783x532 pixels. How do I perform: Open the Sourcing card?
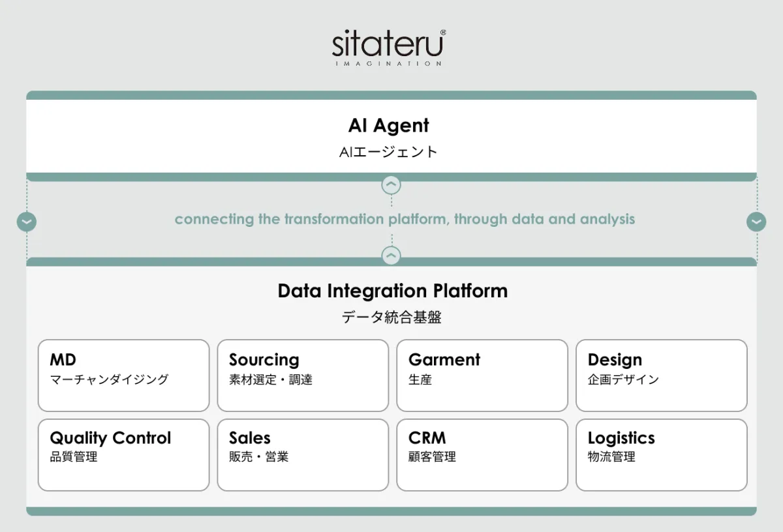[303, 375]
